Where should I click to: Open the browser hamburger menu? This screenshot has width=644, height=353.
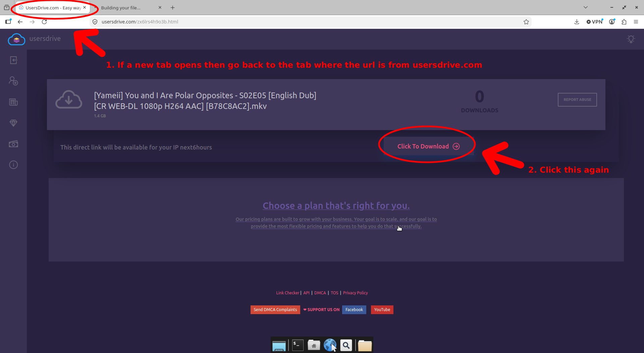(x=636, y=22)
